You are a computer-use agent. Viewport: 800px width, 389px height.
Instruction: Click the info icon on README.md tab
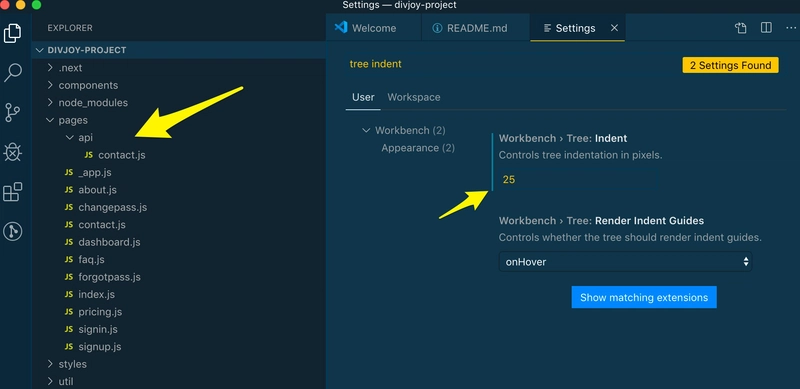click(437, 28)
